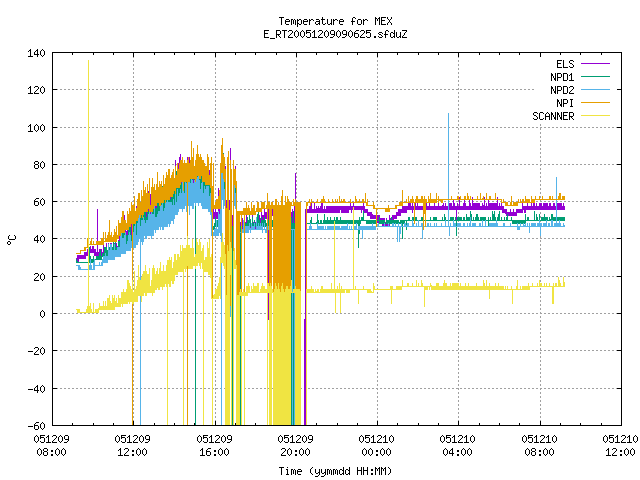The width and height of the screenshot is (640, 480).
Task: Click the 051210 00:00 x-axis label
Action: 376,446
